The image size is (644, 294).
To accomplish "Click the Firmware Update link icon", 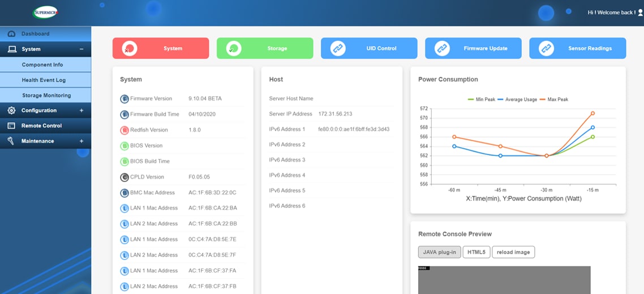I will 442,49.
